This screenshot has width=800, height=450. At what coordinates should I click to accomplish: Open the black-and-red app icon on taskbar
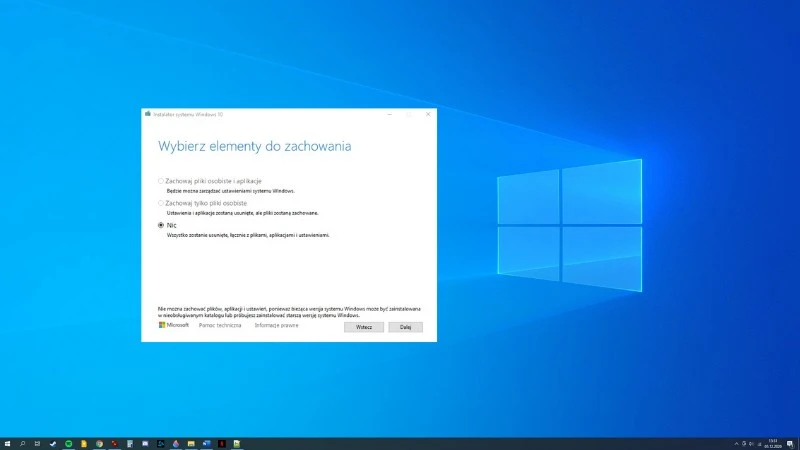pyautogui.click(x=221, y=444)
